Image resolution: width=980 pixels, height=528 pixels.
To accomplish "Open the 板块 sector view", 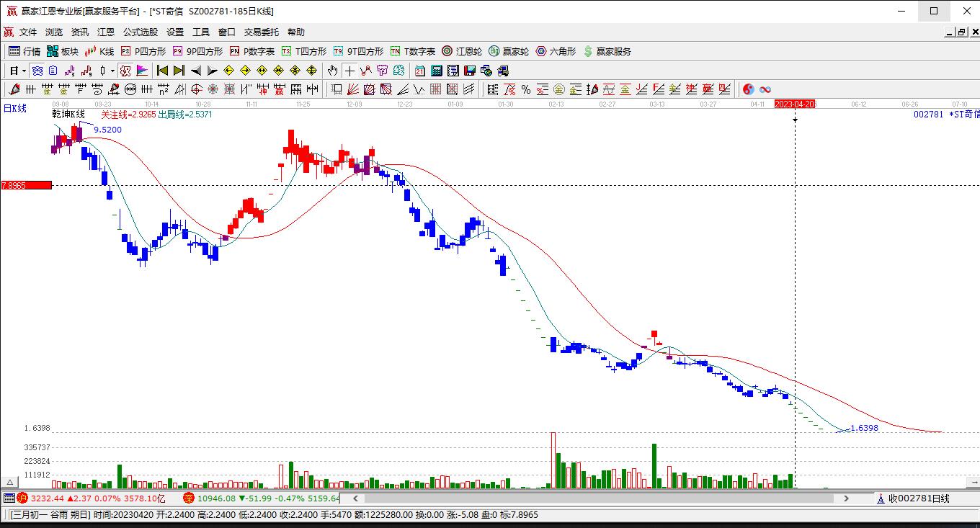I will [63, 51].
